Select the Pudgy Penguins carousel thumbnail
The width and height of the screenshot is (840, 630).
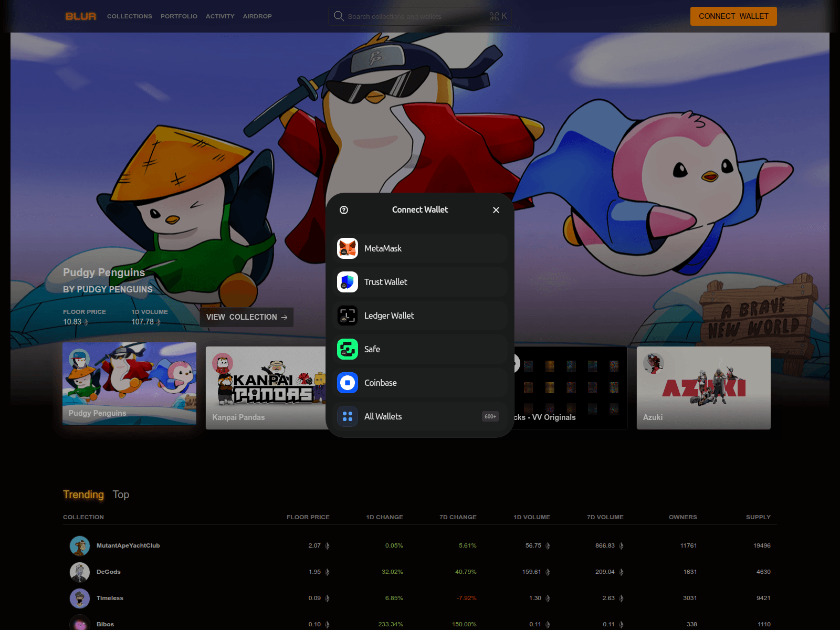129,384
